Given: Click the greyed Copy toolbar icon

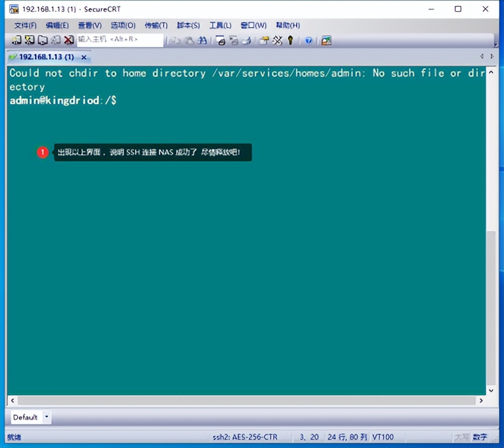Looking at the screenshot, I should [175, 40].
